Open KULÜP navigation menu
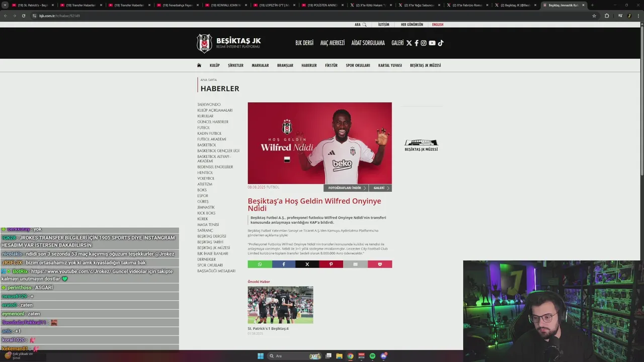The image size is (644, 362). (215, 65)
